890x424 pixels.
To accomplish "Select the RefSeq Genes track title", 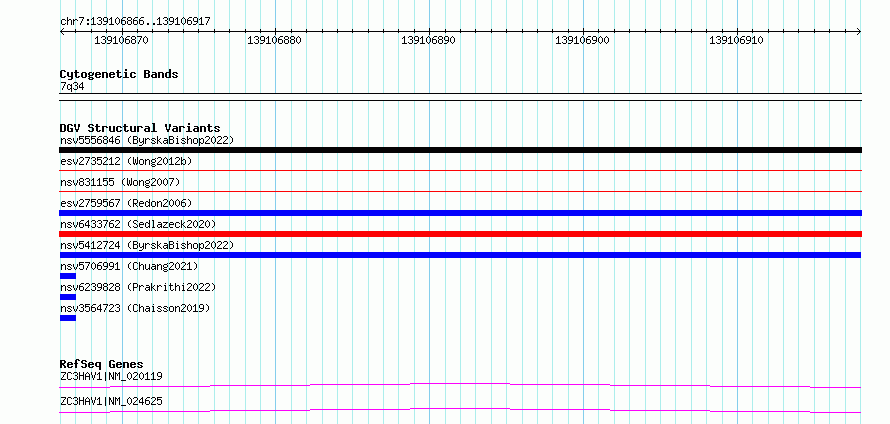I will (x=102, y=364).
